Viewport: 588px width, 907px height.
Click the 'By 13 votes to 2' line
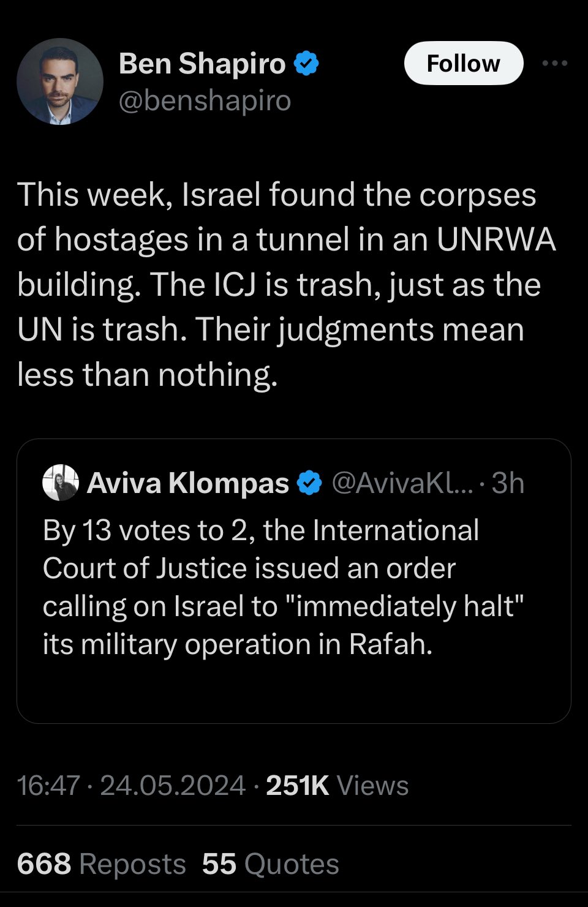tap(261, 530)
